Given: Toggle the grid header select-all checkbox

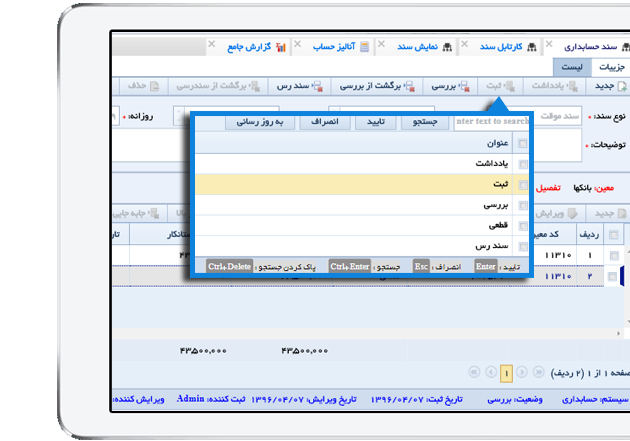Looking at the screenshot, I should [614, 235].
